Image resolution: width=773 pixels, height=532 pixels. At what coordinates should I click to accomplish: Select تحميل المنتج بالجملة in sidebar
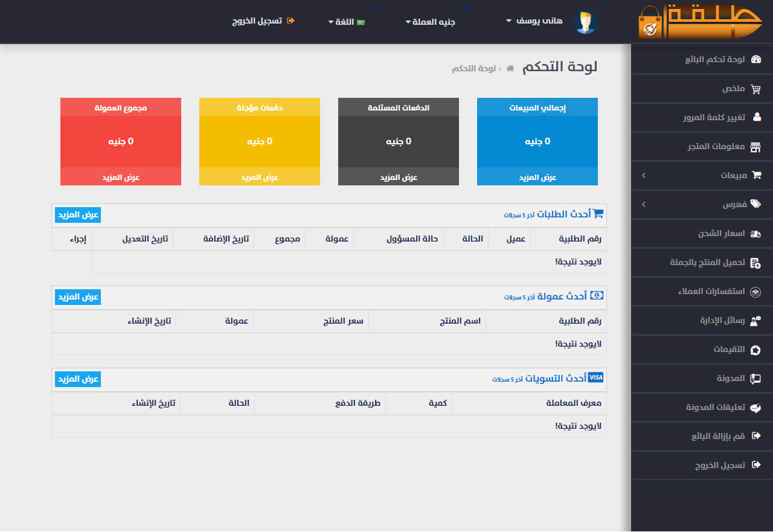tap(707, 263)
